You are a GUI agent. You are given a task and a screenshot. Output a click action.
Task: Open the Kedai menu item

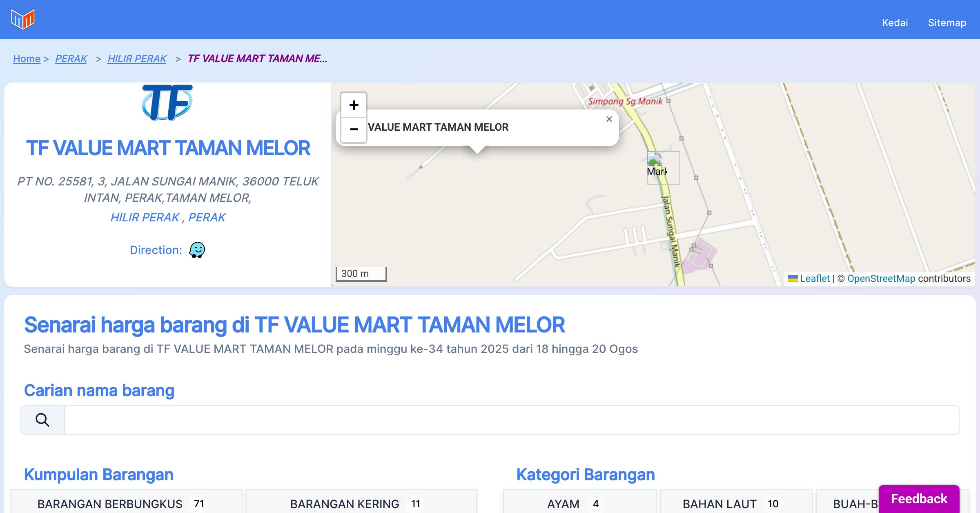pos(895,22)
